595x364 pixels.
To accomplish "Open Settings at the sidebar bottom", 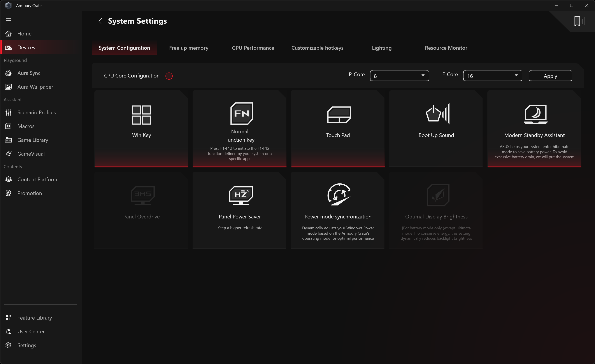I will point(26,345).
